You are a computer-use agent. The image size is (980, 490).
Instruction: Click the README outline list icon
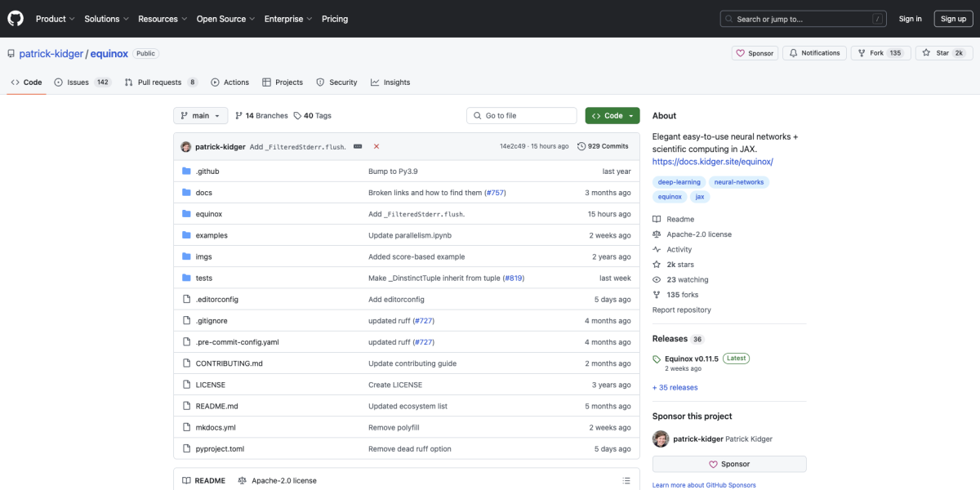(626, 481)
